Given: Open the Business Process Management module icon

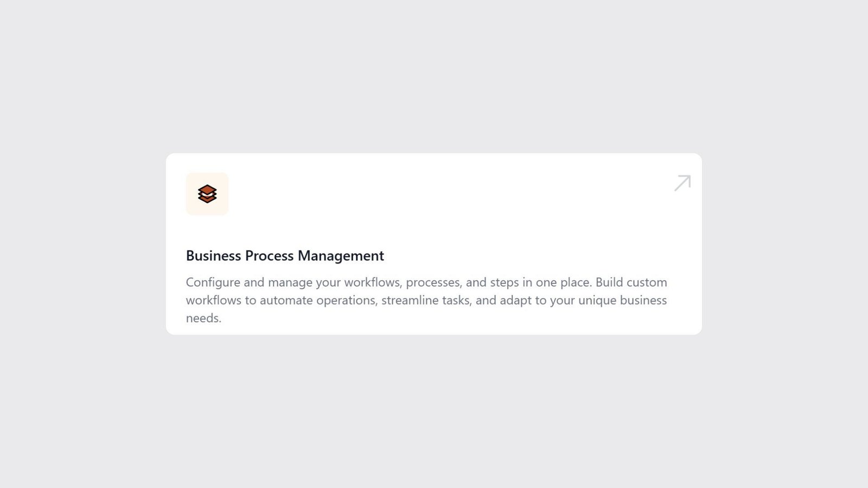Looking at the screenshot, I should click(x=207, y=194).
